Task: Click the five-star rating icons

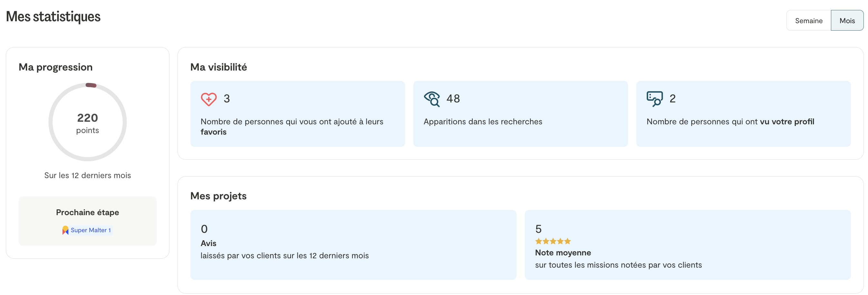Action: click(553, 241)
